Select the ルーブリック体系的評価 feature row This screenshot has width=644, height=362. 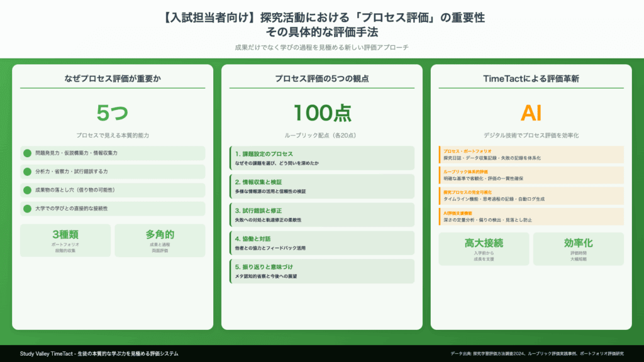pos(531,175)
